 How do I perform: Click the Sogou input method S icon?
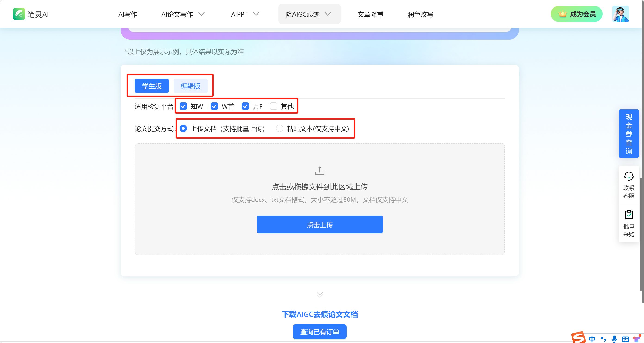(579, 337)
